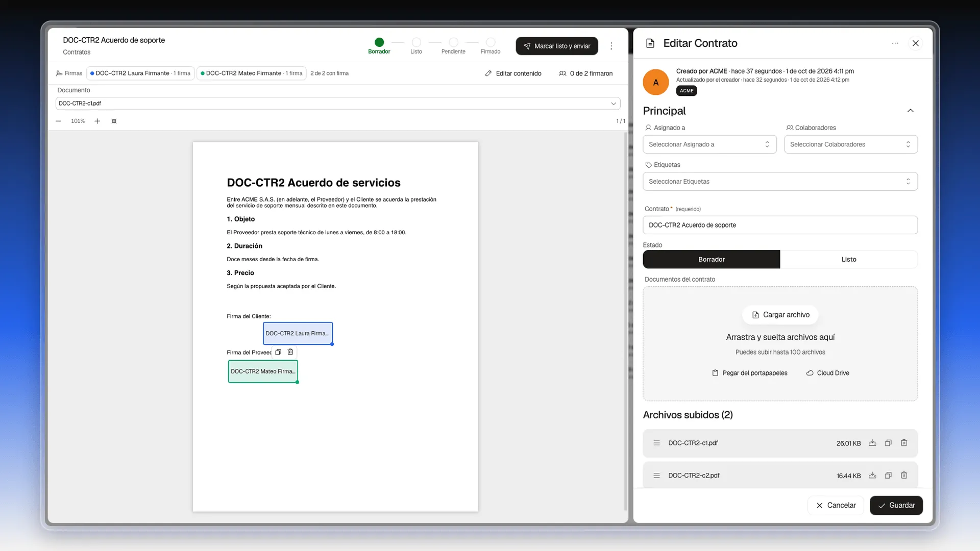
Task: Select the DOC-CTR2 Mateo Firma signature field
Action: [x=263, y=371]
